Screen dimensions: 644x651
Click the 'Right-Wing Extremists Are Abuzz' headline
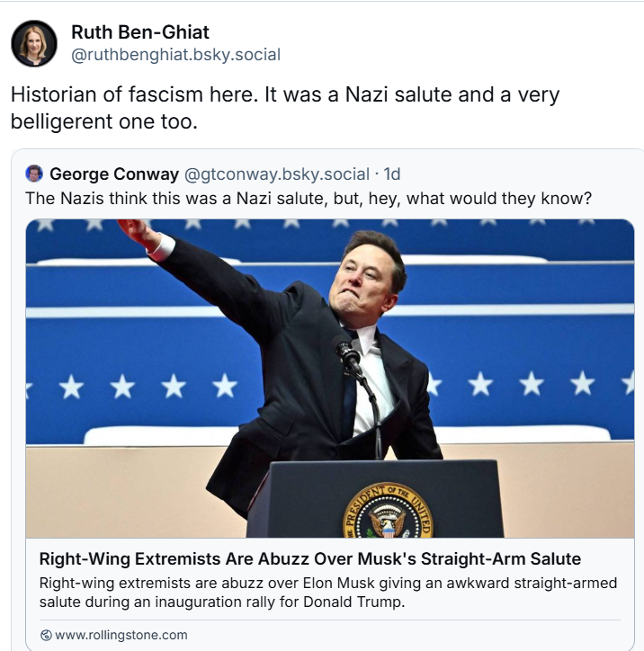tap(309, 558)
